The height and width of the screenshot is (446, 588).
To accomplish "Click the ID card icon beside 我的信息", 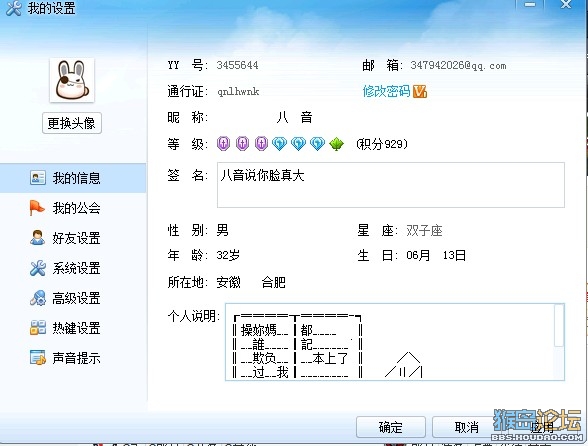I will 38,177.
